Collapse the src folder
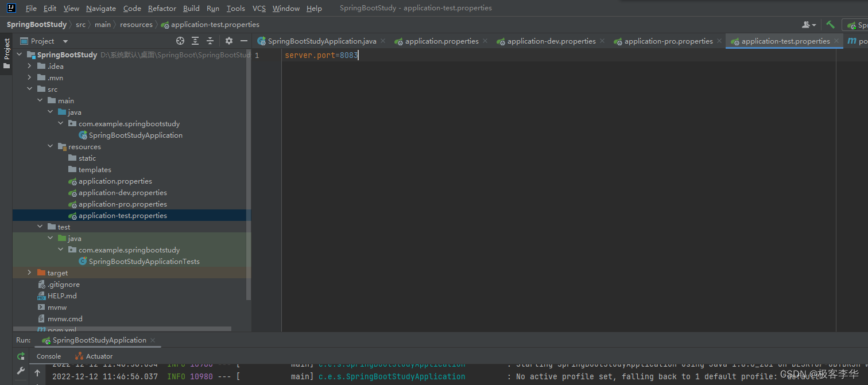The width and height of the screenshot is (868, 385). point(30,90)
